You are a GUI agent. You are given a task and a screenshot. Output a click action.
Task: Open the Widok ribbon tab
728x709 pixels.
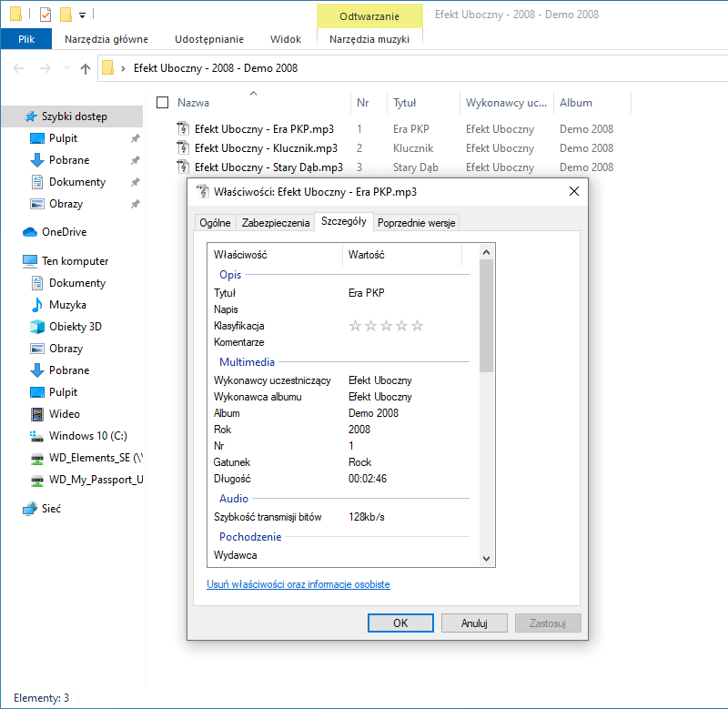285,39
